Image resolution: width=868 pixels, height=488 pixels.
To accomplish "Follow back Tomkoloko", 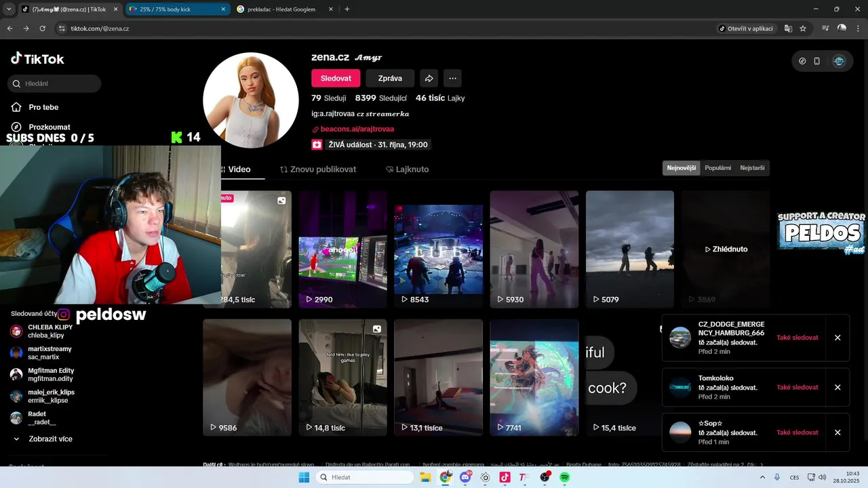I will (797, 387).
